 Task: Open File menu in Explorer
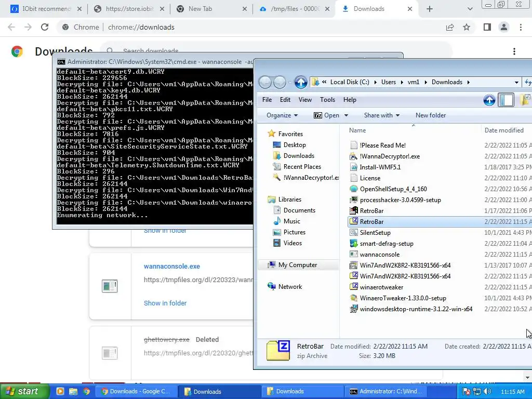click(267, 99)
